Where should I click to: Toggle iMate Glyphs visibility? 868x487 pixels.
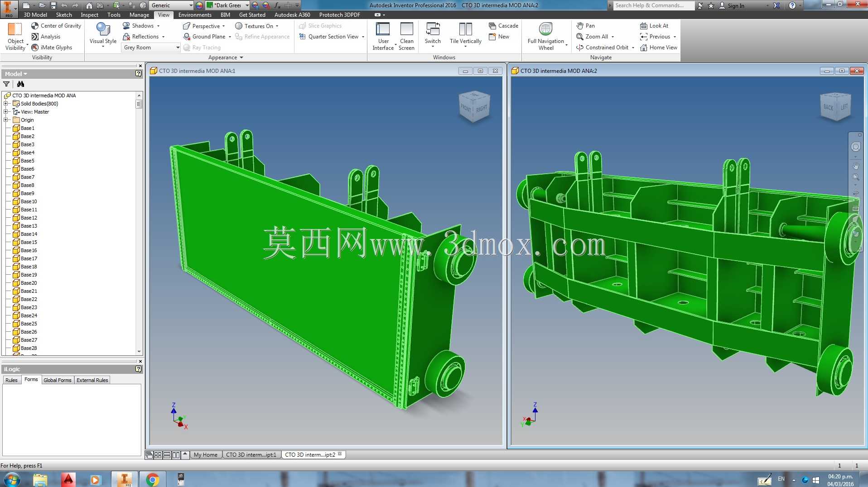click(52, 48)
